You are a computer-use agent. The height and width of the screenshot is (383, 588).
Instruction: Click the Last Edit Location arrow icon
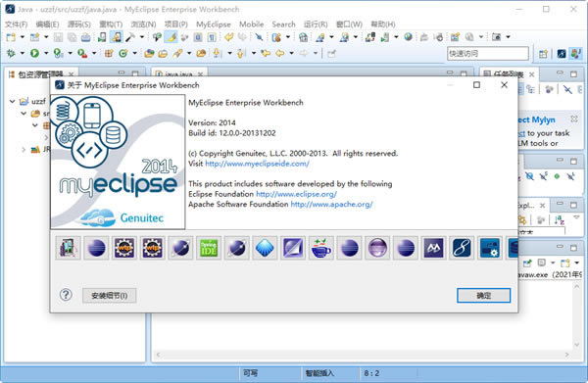click(266, 54)
